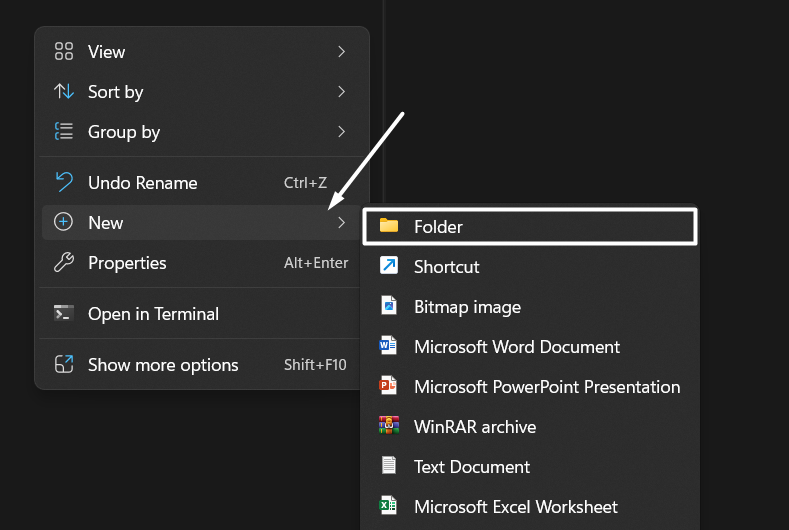Click the Open in Terminal icon
This screenshot has height=530, width=789.
(x=64, y=313)
